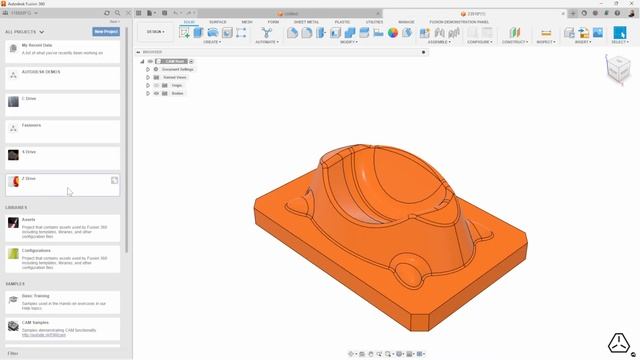This screenshot has width=640, height=360.
Task: Click the New Project button
Action: [x=106, y=32]
